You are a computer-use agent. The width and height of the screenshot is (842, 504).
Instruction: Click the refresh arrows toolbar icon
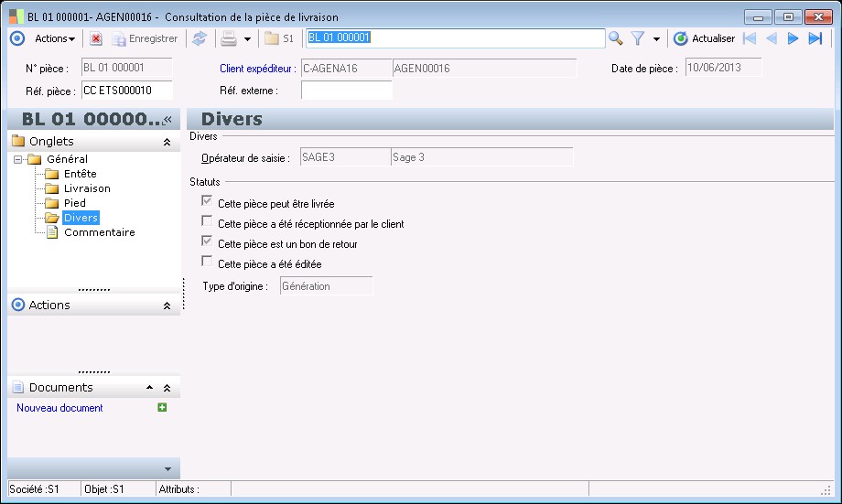(x=199, y=38)
